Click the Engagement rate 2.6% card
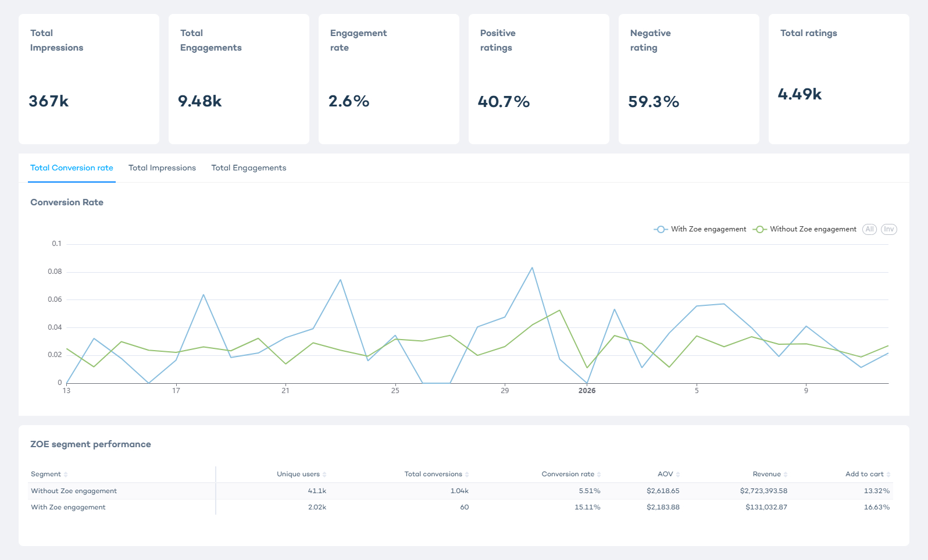 (x=389, y=79)
